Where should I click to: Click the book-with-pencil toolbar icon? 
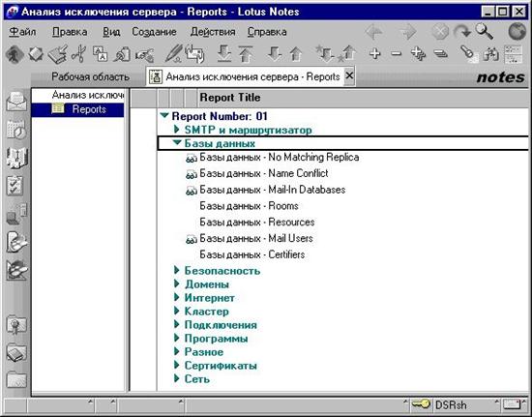[58, 54]
